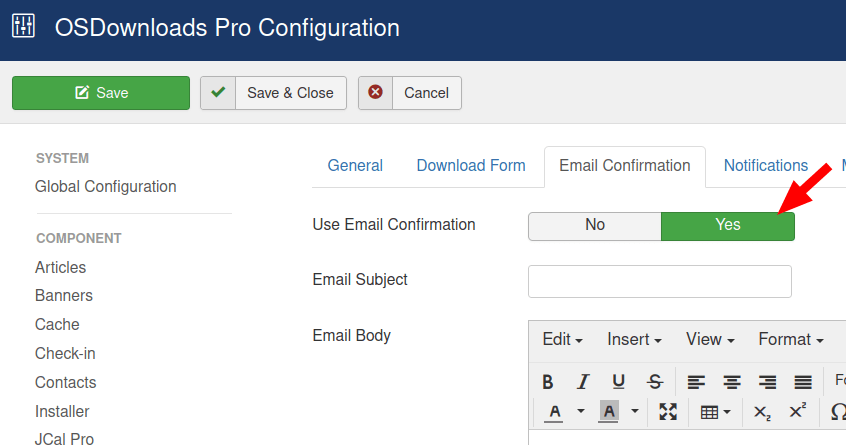
Task: Open the View menu in editor
Action: point(710,339)
